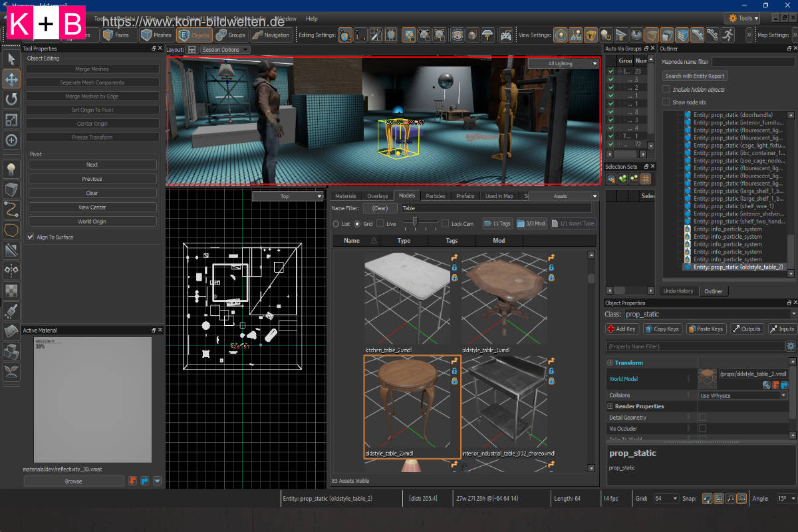The height and width of the screenshot is (532, 798).
Task: Click the globe icon beside Editing Settings label
Action: (345, 35)
